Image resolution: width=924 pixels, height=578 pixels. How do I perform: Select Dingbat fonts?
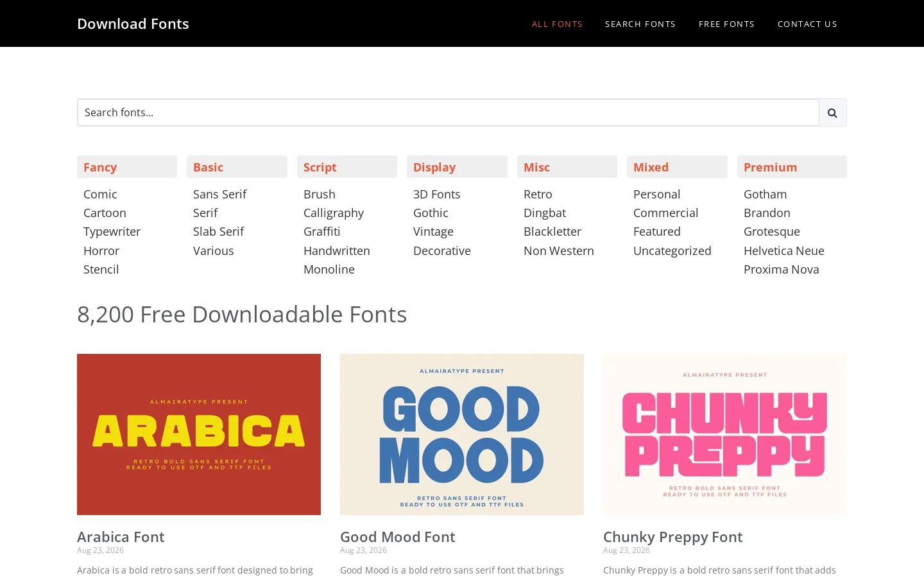point(545,213)
